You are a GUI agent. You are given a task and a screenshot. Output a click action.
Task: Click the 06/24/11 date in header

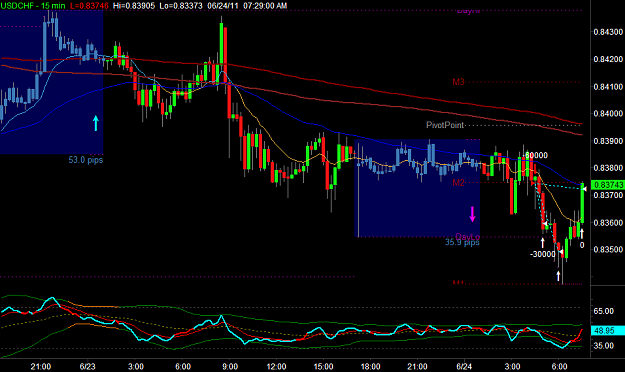click(x=223, y=6)
